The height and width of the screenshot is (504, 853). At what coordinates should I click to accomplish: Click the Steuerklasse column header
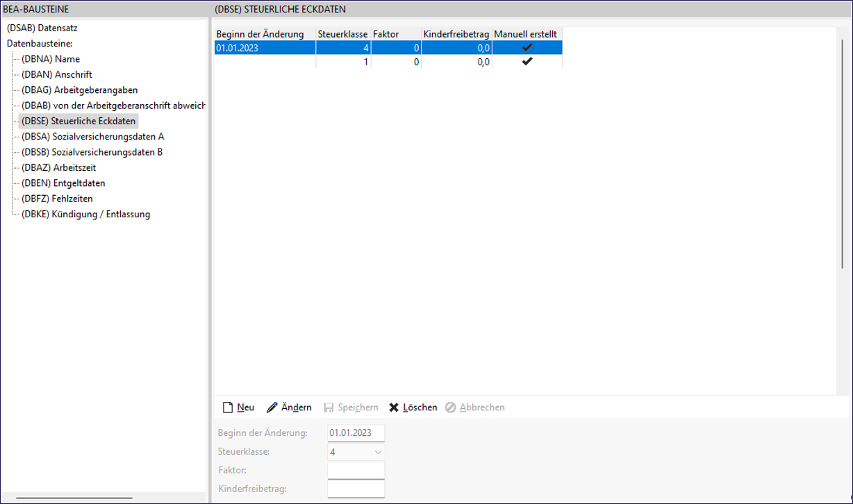click(x=343, y=34)
